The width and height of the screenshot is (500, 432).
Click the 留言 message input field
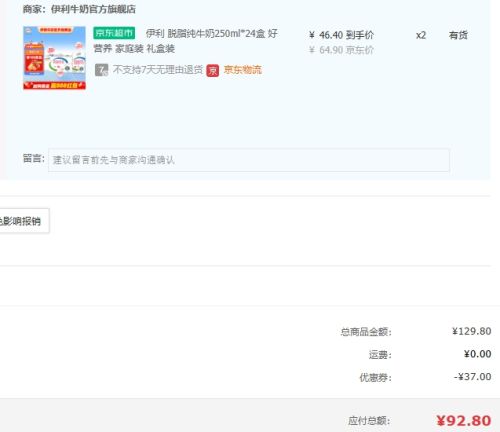pos(249,160)
